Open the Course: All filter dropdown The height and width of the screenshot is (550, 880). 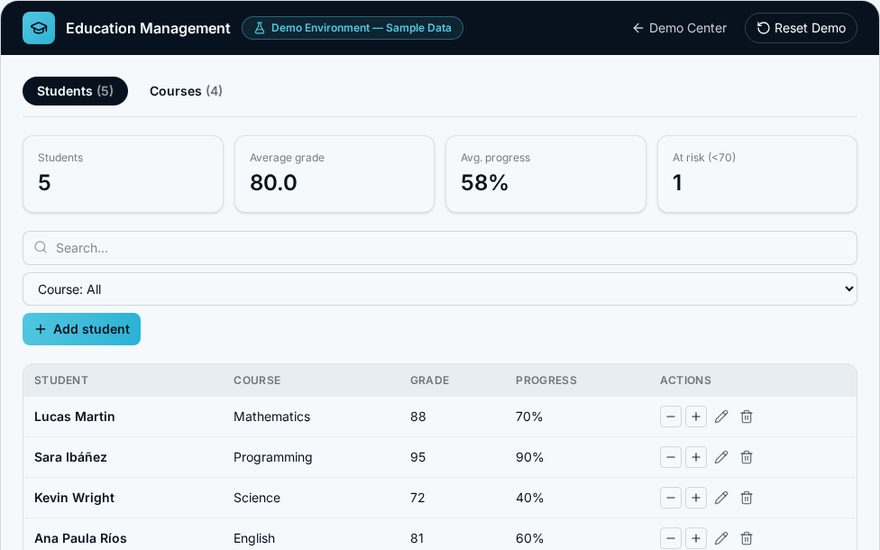click(x=439, y=289)
